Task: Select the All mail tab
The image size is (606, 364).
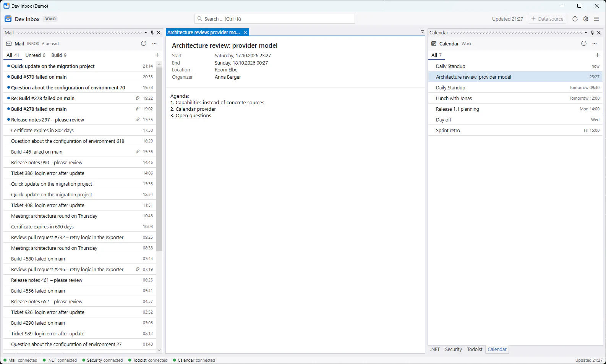Action: [13, 55]
